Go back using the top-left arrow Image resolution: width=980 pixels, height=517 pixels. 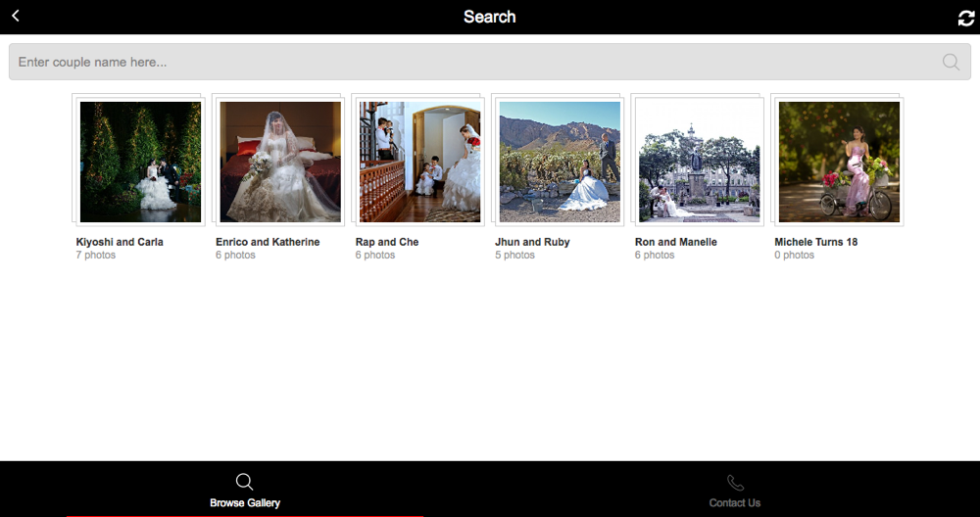click(x=16, y=16)
